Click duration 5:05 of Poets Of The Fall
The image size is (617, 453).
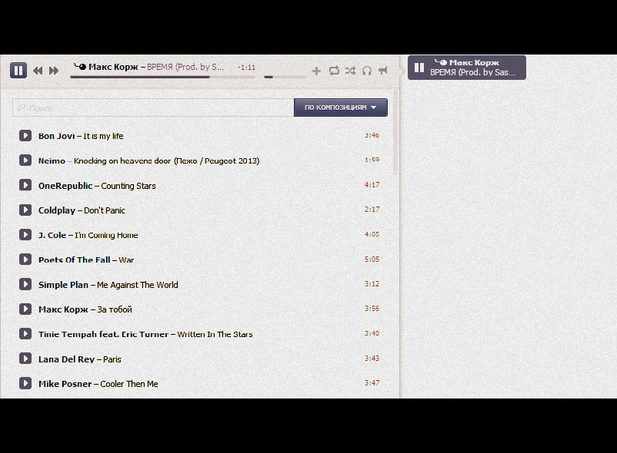point(372,259)
